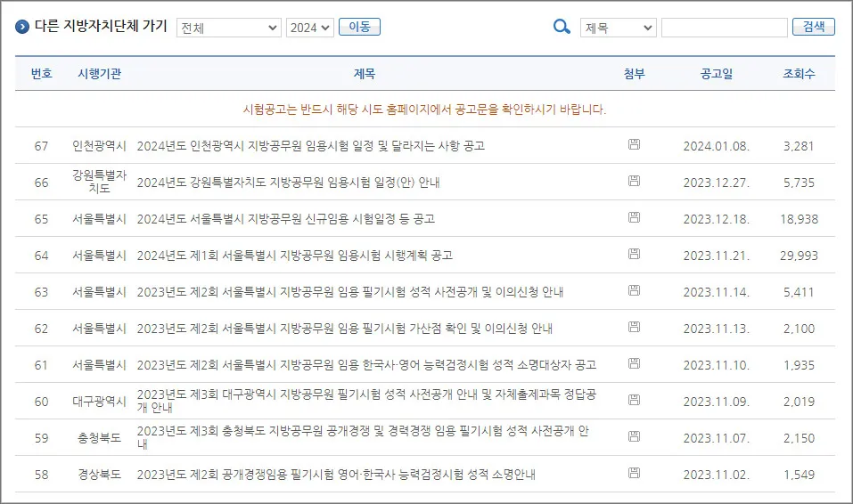Open attachment icon for row 60 대구광역시
Viewport: 853px width, 504px height.
tap(634, 400)
